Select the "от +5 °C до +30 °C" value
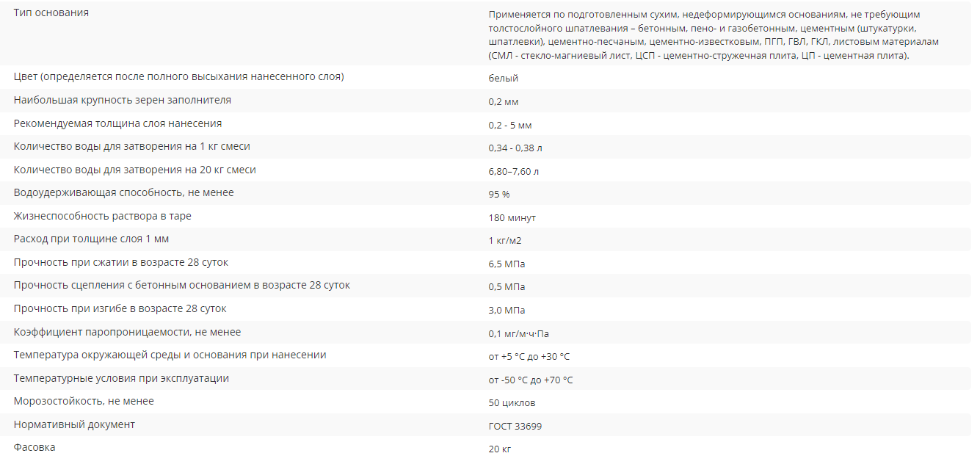Screen dimensions: 980x467 pos(529,357)
